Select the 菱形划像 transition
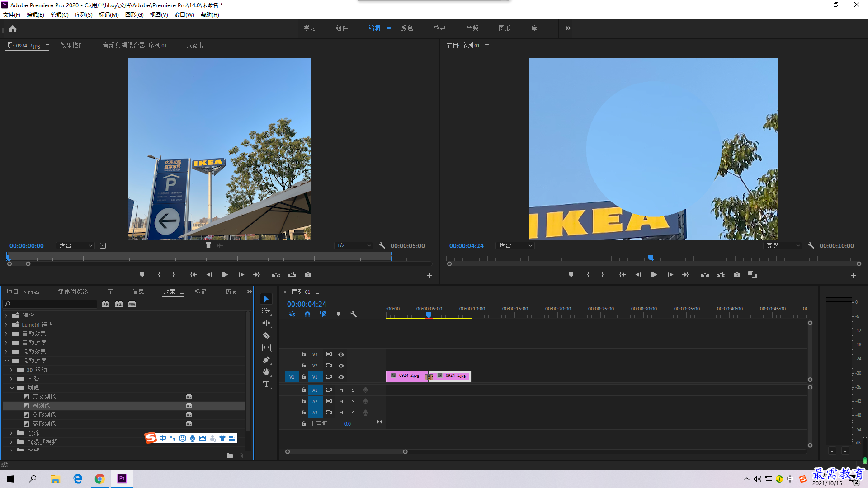 [x=44, y=424]
